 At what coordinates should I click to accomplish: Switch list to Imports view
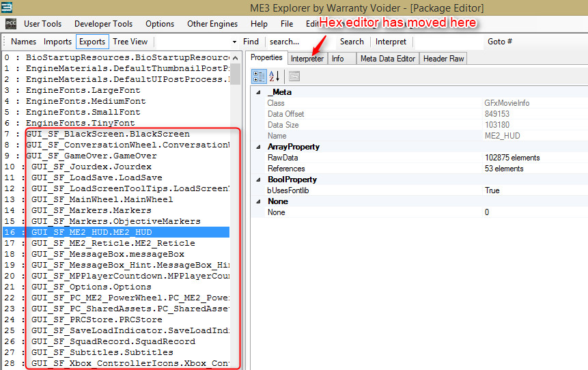57,42
